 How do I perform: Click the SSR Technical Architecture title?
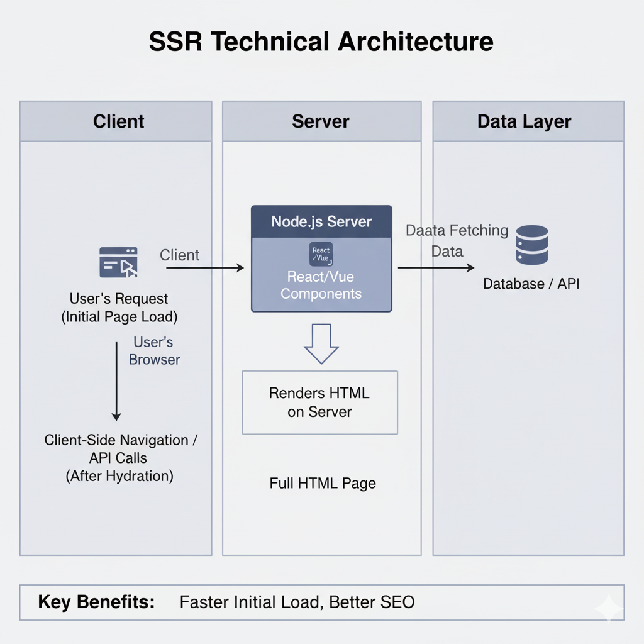321,42
